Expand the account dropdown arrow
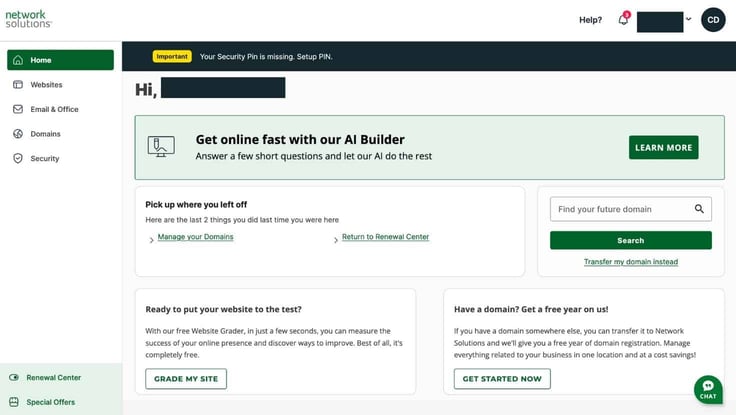Viewport: 736px width, 415px height. click(x=689, y=19)
